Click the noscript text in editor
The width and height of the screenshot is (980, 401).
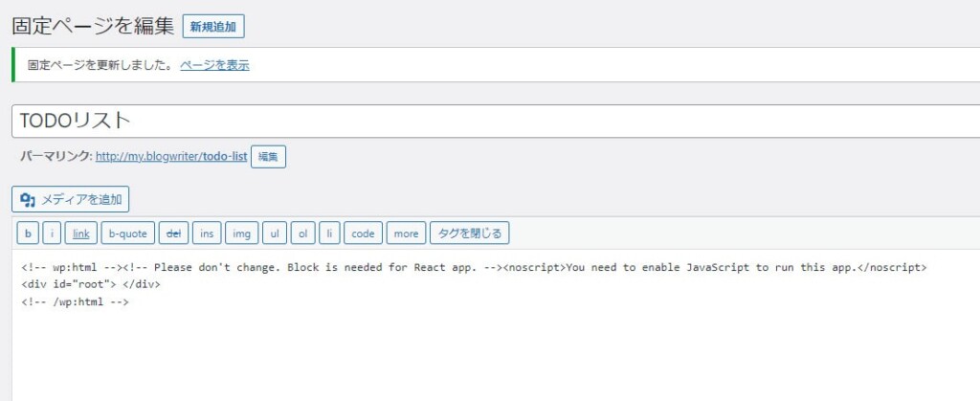tap(715, 267)
